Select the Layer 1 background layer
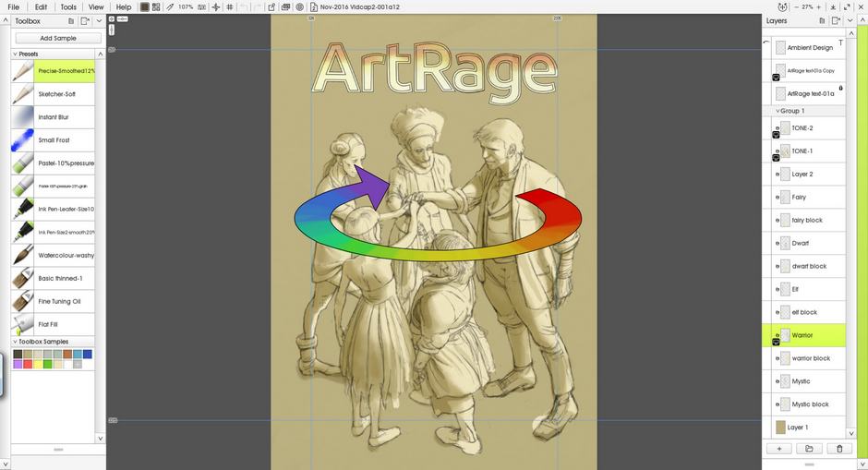Viewport: 868px width, 470px height. coord(808,428)
